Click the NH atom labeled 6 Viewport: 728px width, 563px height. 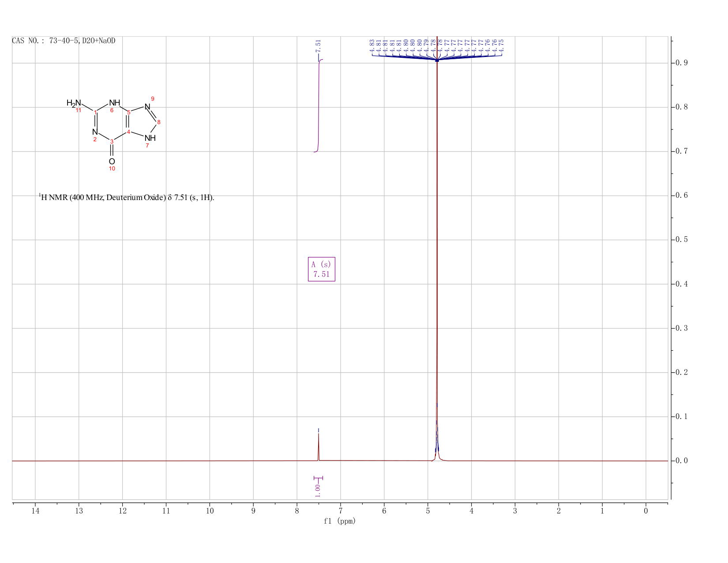[x=114, y=103]
